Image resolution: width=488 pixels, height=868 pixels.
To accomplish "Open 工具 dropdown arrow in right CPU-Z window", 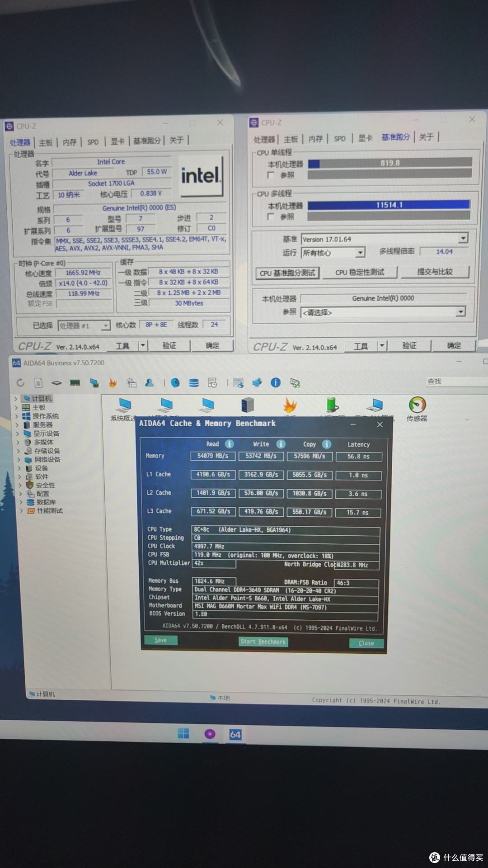I will click(x=382, y=346).
